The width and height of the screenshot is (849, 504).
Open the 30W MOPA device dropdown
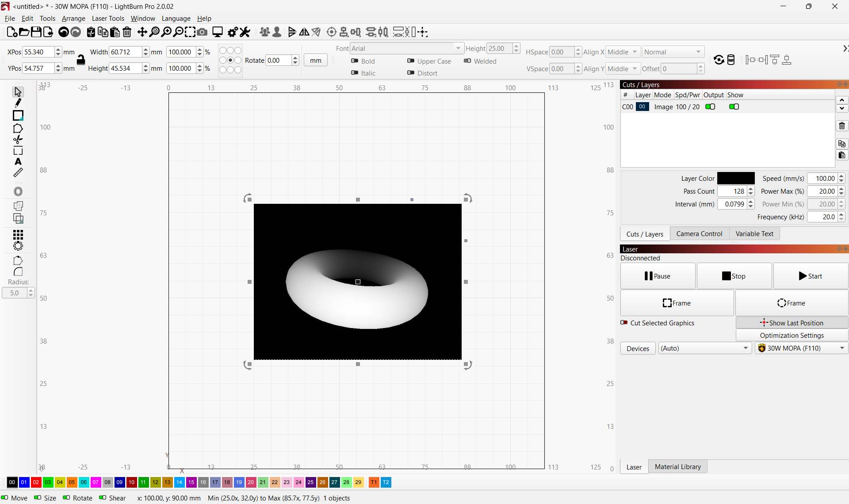(801, 348)
